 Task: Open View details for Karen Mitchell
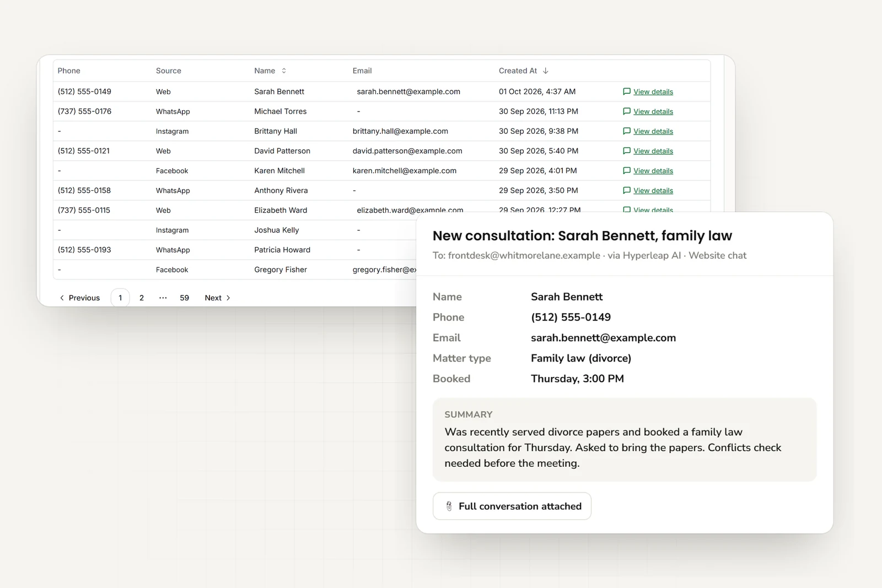click(653, 171)
